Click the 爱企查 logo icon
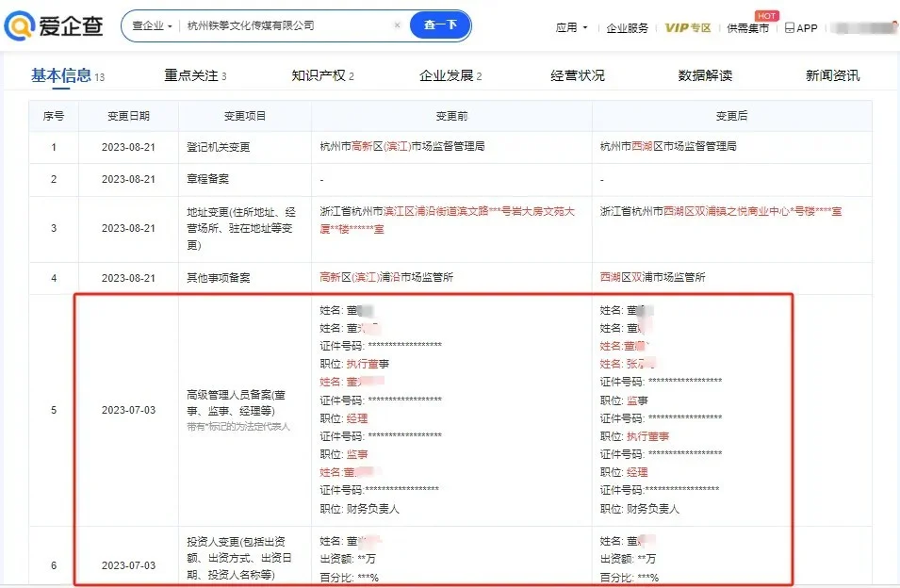 (x=20, y=25)
